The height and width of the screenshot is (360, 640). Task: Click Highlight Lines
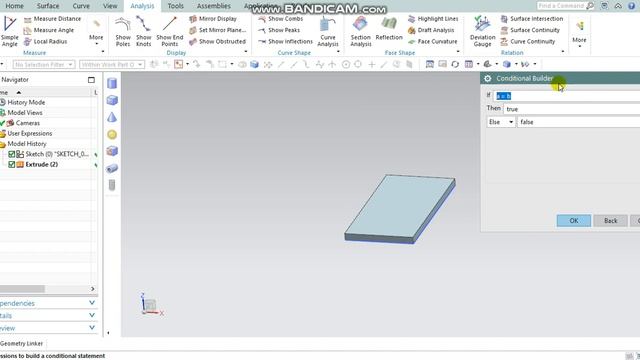click(433, 19)
